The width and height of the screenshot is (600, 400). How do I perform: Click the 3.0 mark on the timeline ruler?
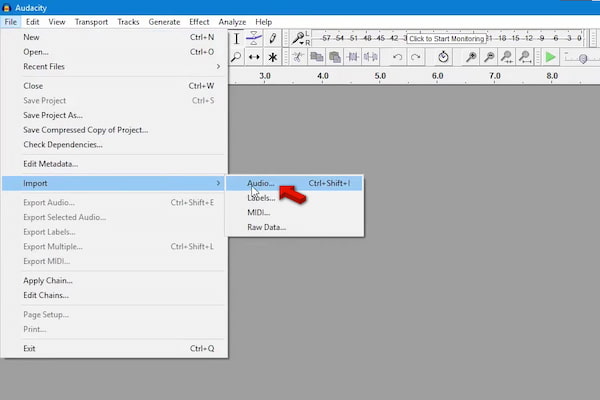click(265, 76)
